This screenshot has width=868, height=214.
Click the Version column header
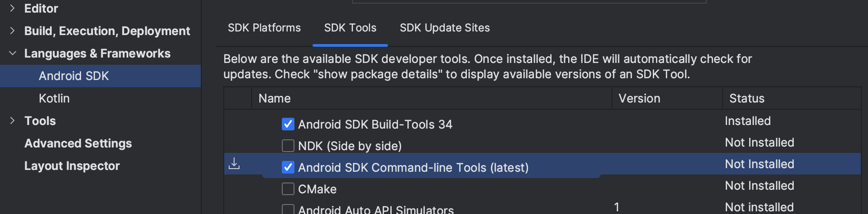coord(639,98)
